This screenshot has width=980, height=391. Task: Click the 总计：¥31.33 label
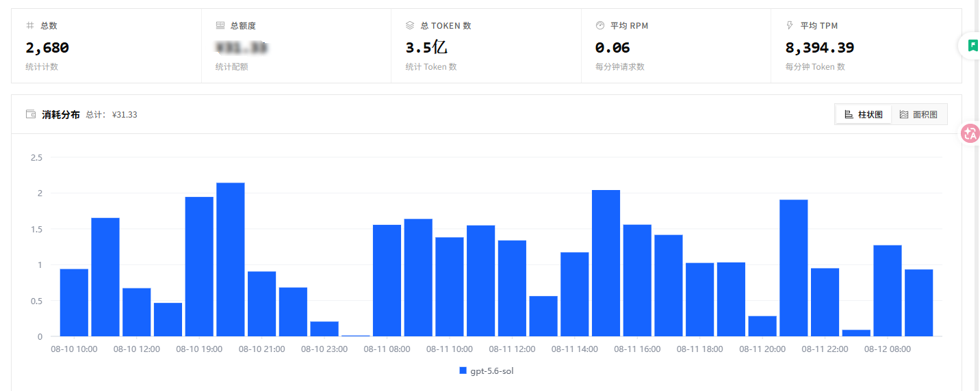112,115
